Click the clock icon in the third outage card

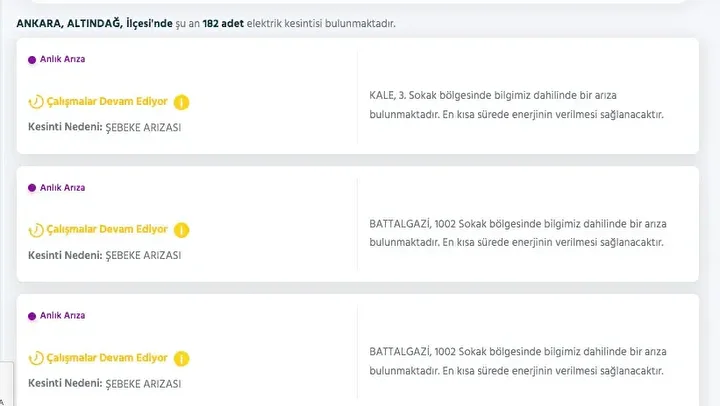tap(37, 358)
